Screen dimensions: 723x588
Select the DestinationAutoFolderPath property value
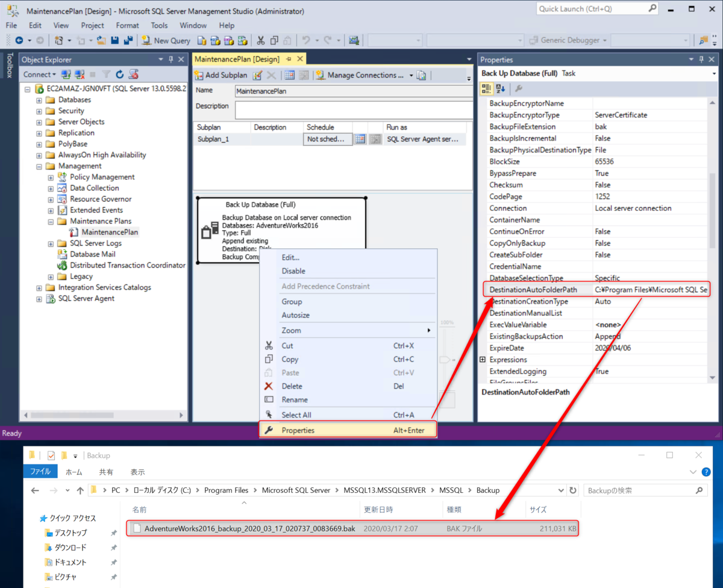651,290
